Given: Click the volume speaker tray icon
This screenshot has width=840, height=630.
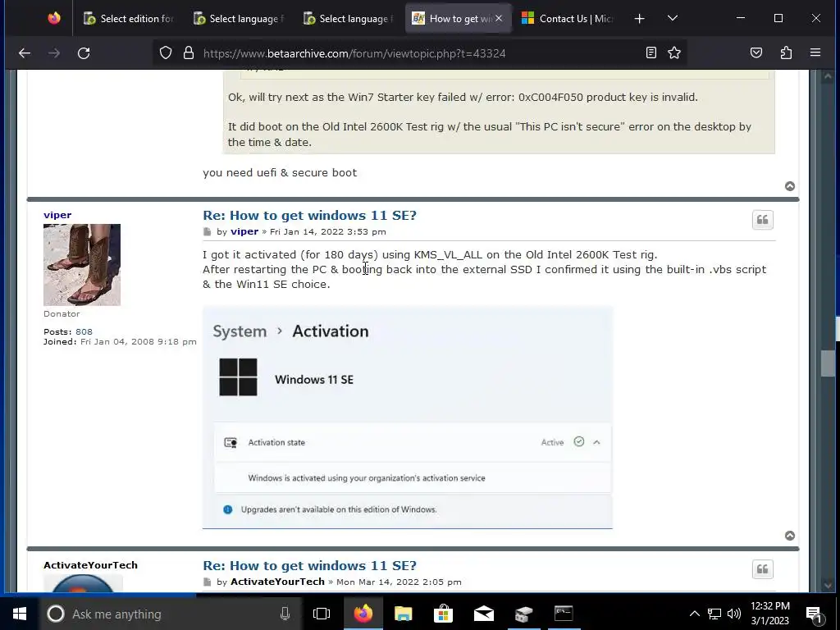Looking at the screenshot, I should [734, 614].
